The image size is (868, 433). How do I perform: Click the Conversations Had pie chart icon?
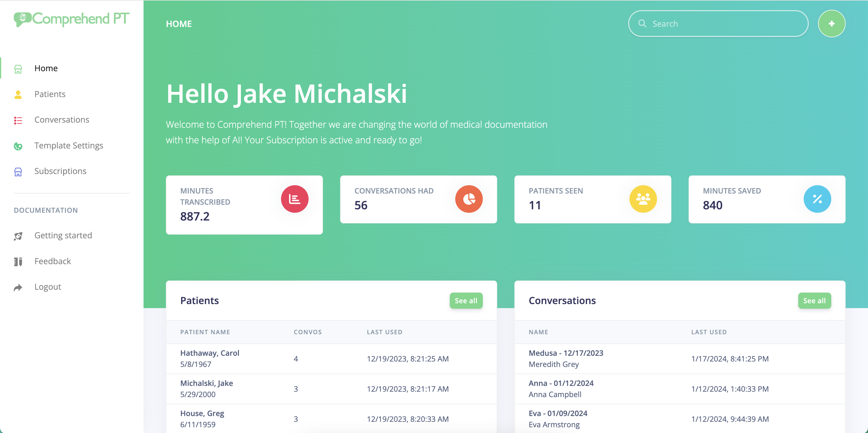pyautogui.click(x=469, y=199)
